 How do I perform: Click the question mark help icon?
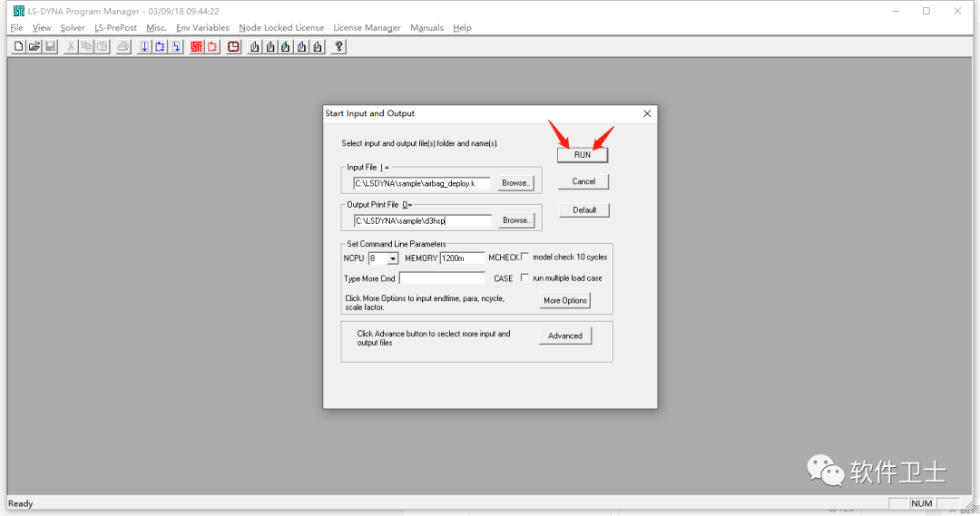point(338,47)
